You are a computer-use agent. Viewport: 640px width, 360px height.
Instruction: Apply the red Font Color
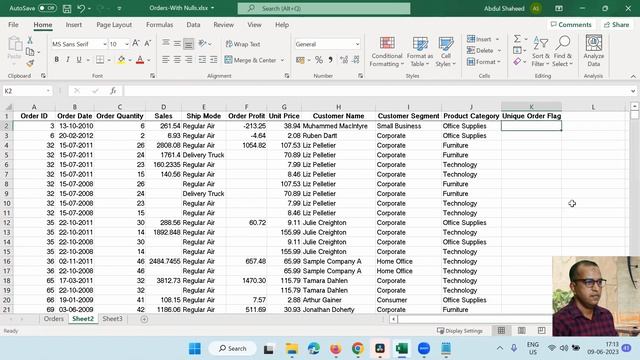[140, 60]
